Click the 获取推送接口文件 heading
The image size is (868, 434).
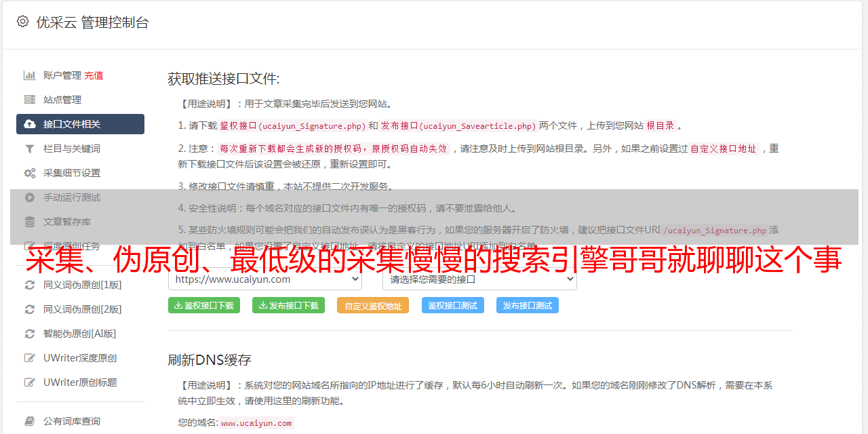pos(224,79)
